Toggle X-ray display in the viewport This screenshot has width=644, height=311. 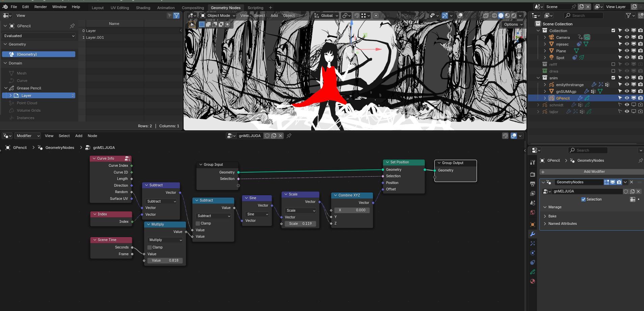486,16
